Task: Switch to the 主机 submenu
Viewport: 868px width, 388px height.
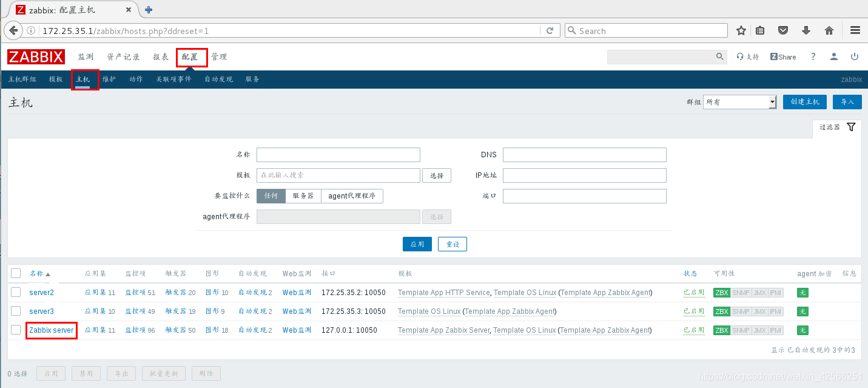Action: pyautogui.click(x=83, y=80)
